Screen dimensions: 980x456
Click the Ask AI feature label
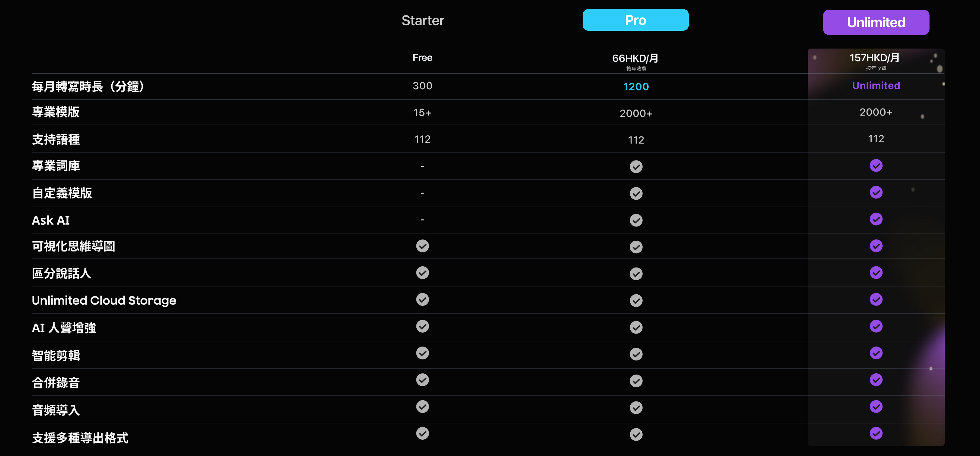tap(51, 220)
